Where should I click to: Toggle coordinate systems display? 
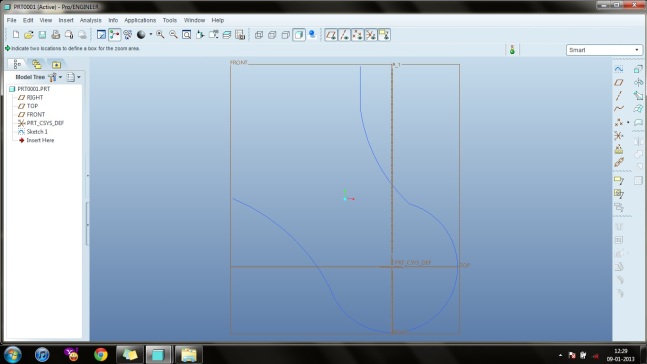(371, 35)
